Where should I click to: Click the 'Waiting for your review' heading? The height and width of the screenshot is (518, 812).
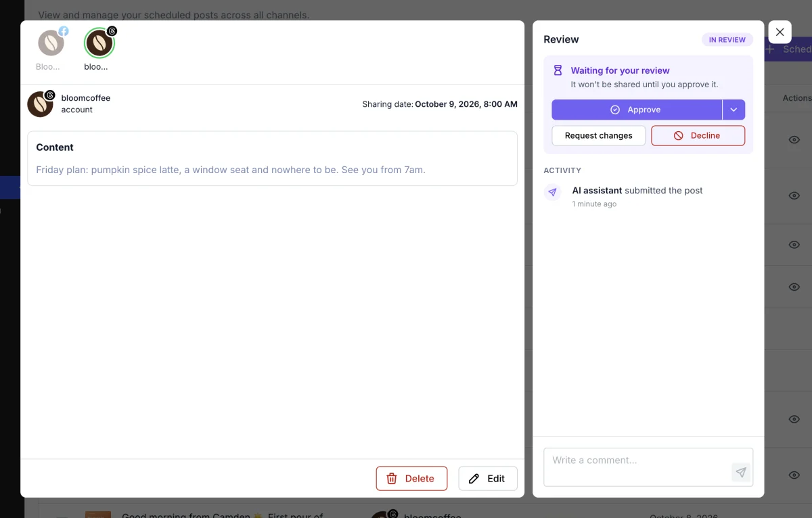point(620,70)
